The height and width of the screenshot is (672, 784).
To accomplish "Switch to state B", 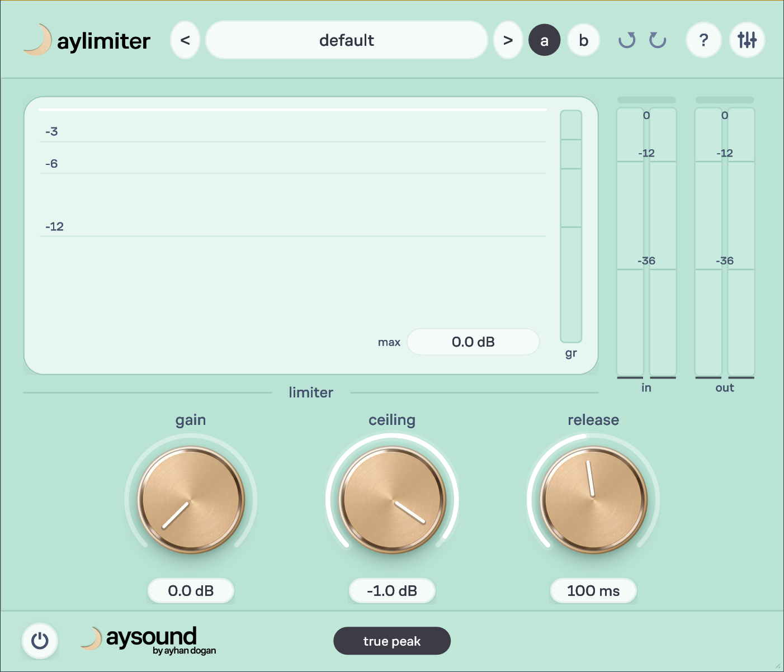I will [x=583, y=40].
